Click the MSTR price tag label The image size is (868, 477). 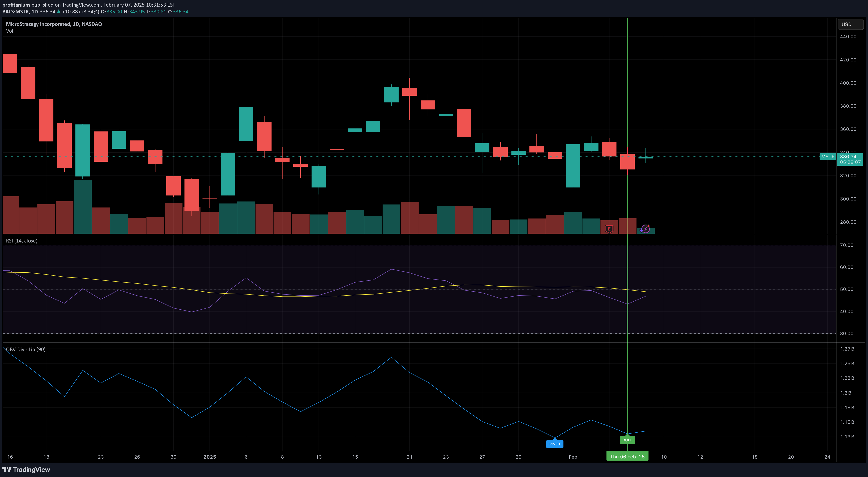pyautogui.click(x=828, y=157)
